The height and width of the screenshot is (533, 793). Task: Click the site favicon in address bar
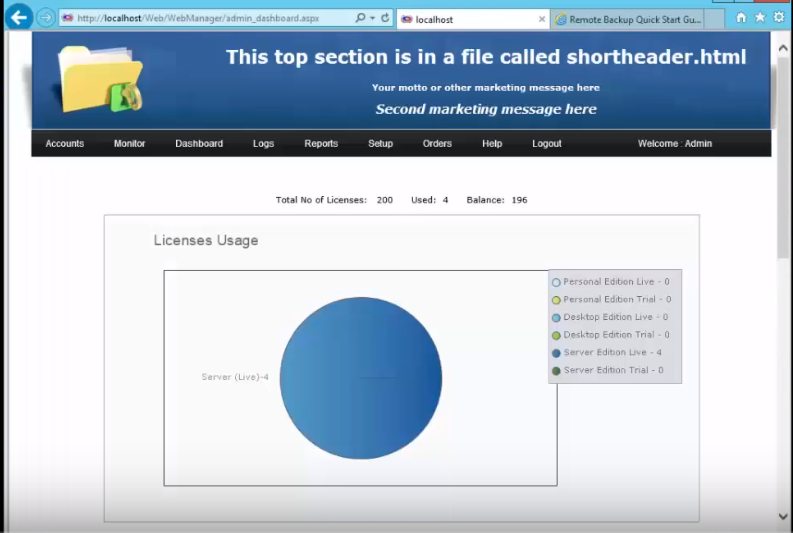click(67, 18)
